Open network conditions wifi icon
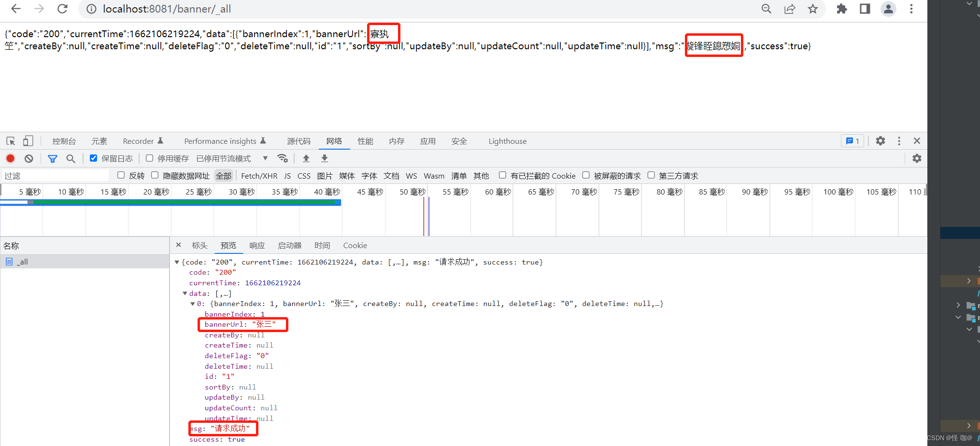Screen dimensions: 980x446 (x=283, y=158)
